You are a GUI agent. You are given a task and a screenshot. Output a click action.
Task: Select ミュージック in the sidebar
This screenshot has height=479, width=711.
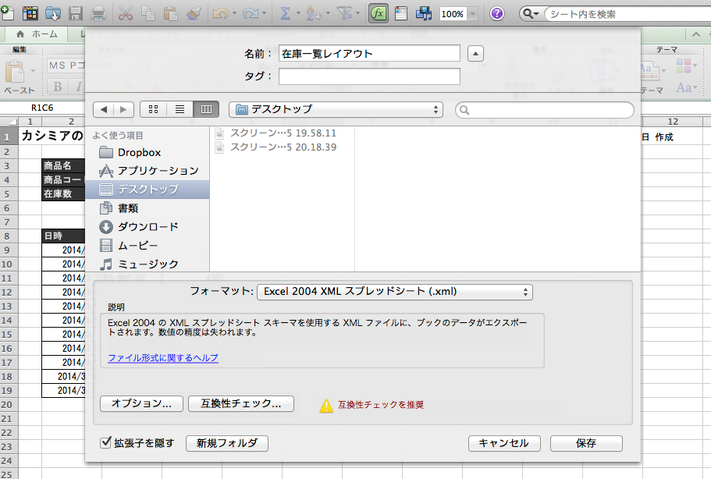(x=148, y=264)
